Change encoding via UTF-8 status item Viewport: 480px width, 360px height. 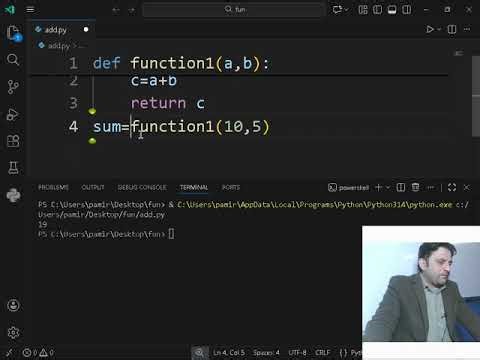point(297,352)
